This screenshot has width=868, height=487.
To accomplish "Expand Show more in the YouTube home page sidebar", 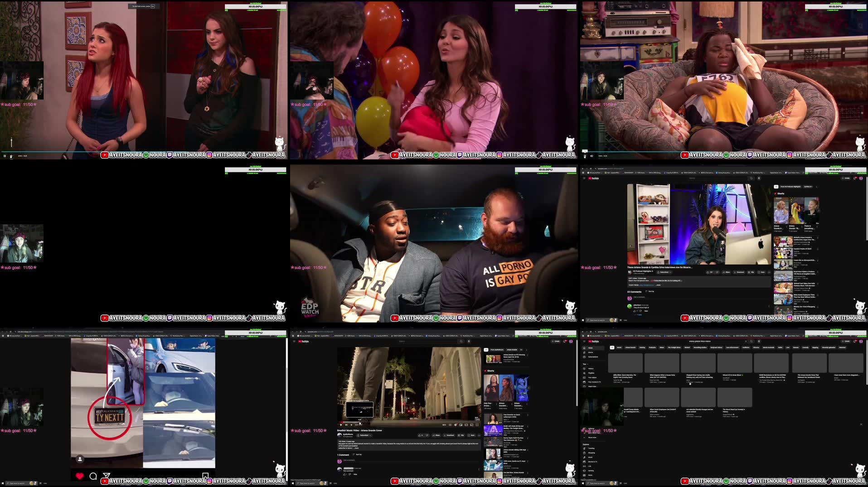I will pos(592,438).
